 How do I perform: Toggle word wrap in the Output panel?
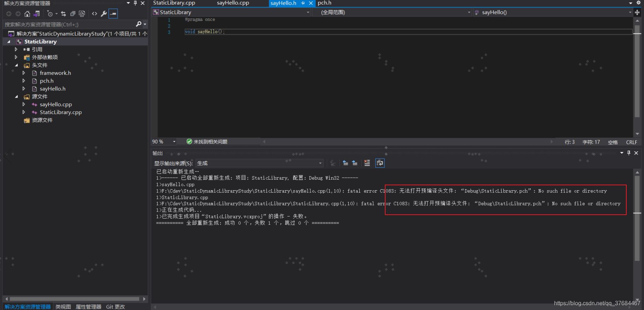[x=380, y=163]
